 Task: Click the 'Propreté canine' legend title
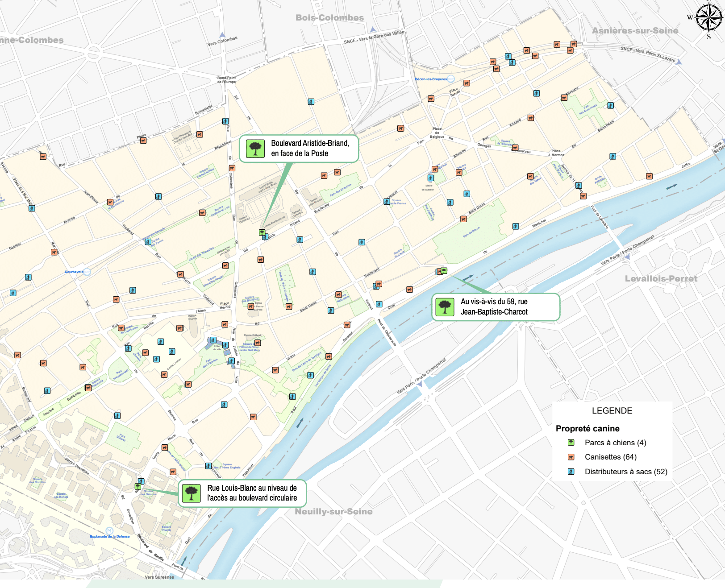(x=587, y=429)
